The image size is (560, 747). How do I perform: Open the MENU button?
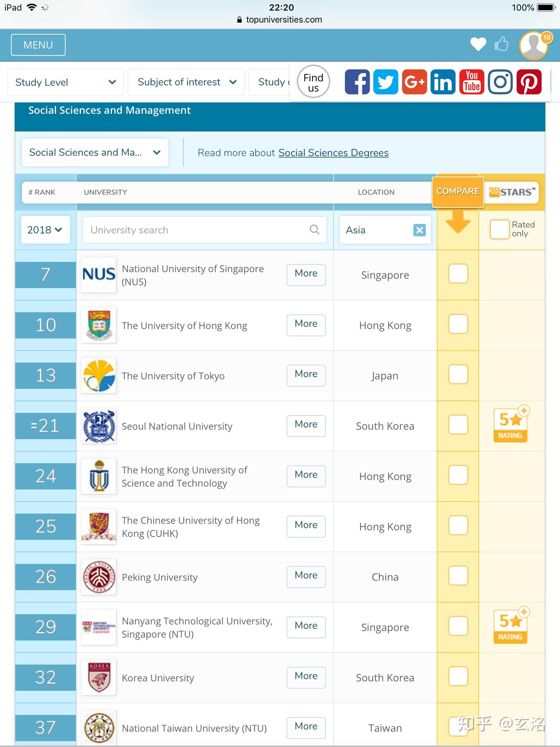[x=38, y=45]
